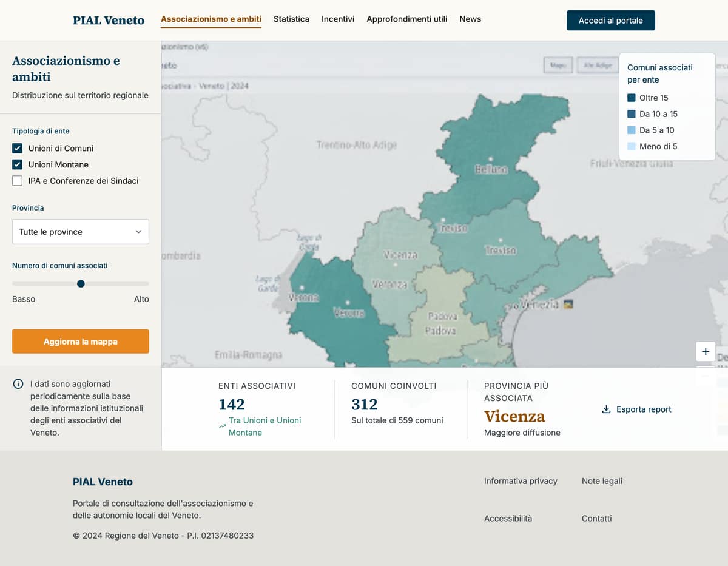Click the Da 5 a 10 legend swatch
Viewport: 728px width, 566px height.
coord(632,130)
